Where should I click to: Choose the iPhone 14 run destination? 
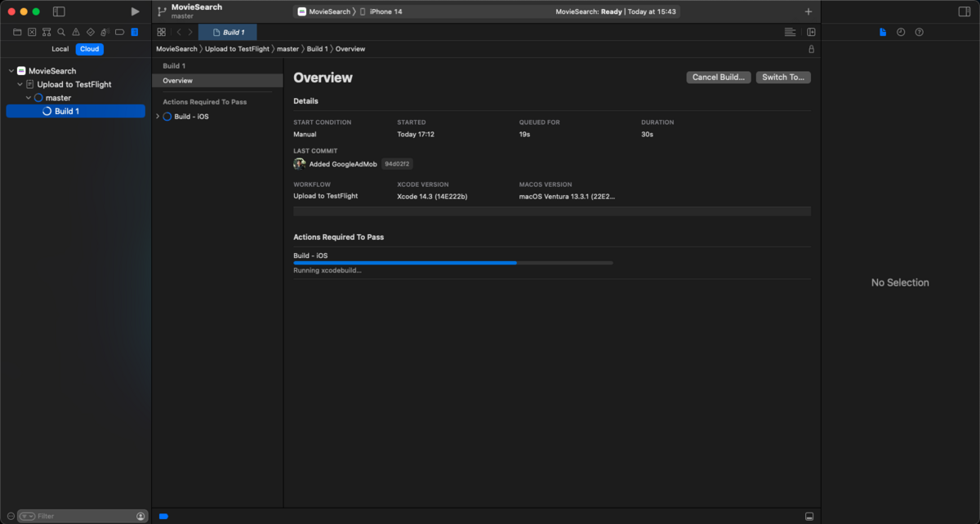coord(381,11)
